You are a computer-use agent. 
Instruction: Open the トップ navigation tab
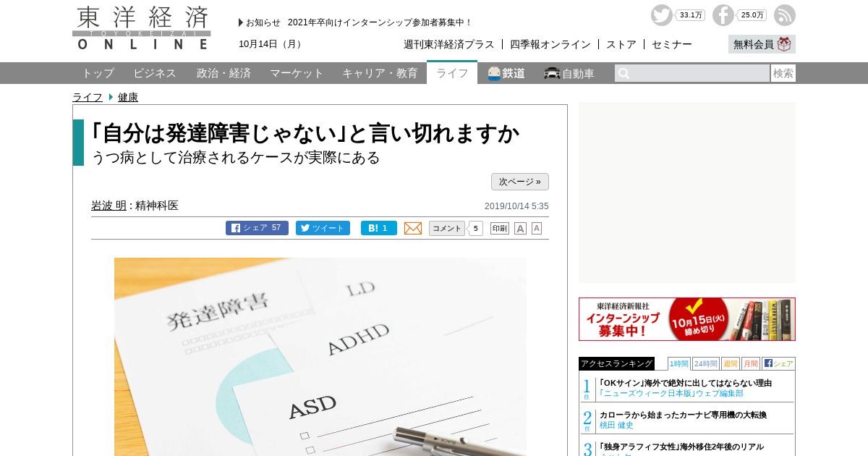coord(98,73)
